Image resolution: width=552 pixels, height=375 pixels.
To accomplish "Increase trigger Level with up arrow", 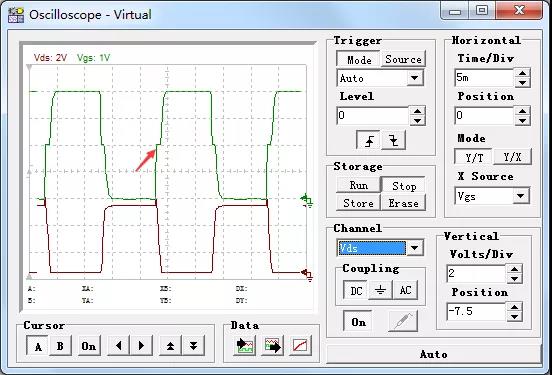I will coord(417,111).
